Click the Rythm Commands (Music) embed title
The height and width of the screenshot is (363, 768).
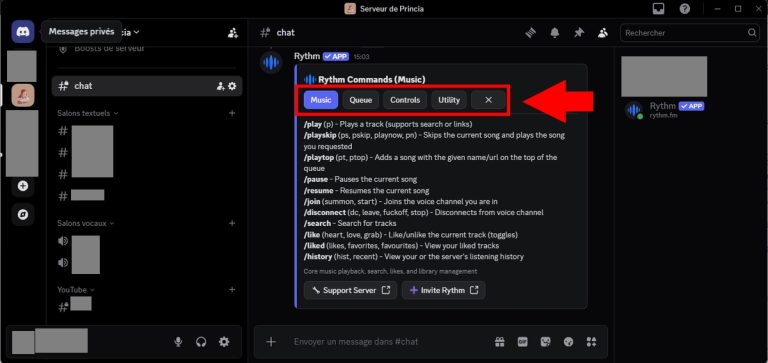click(x=372, y=79)
